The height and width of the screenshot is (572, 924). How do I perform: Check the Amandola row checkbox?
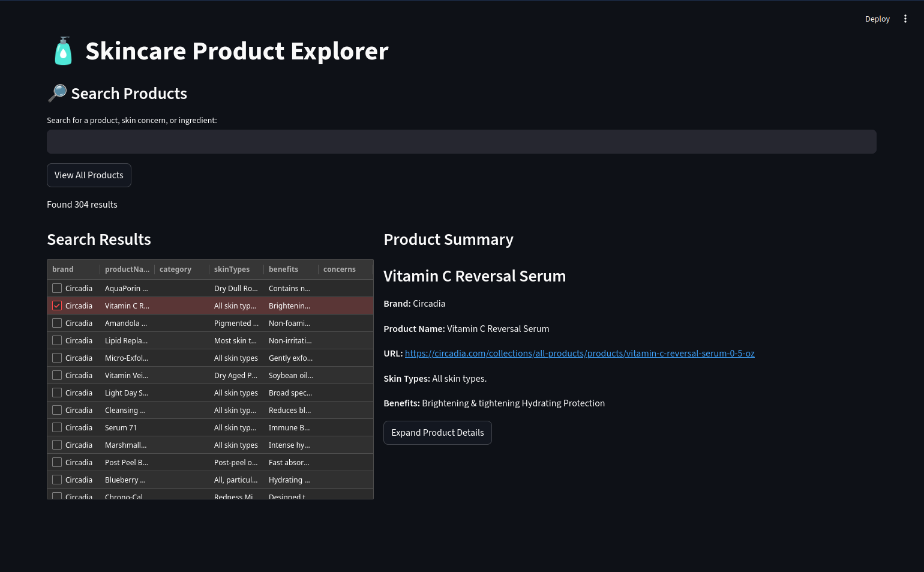coord(57,323)
